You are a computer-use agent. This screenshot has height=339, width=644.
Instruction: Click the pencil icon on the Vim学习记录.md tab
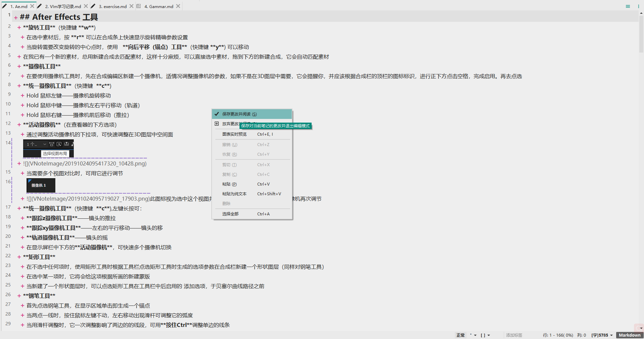39,6
